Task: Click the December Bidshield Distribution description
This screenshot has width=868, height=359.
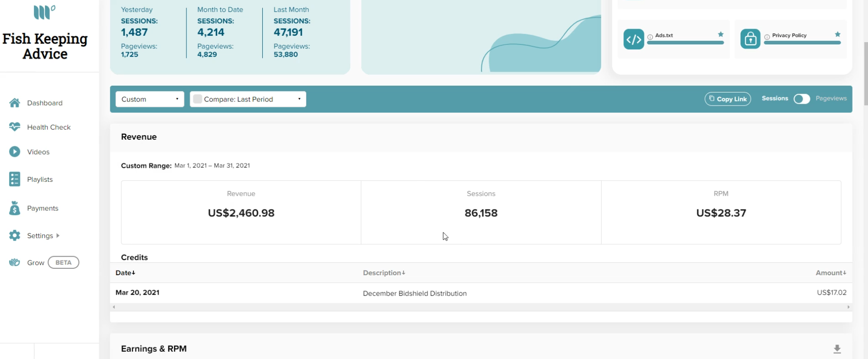Action: (x=415, y=293)
